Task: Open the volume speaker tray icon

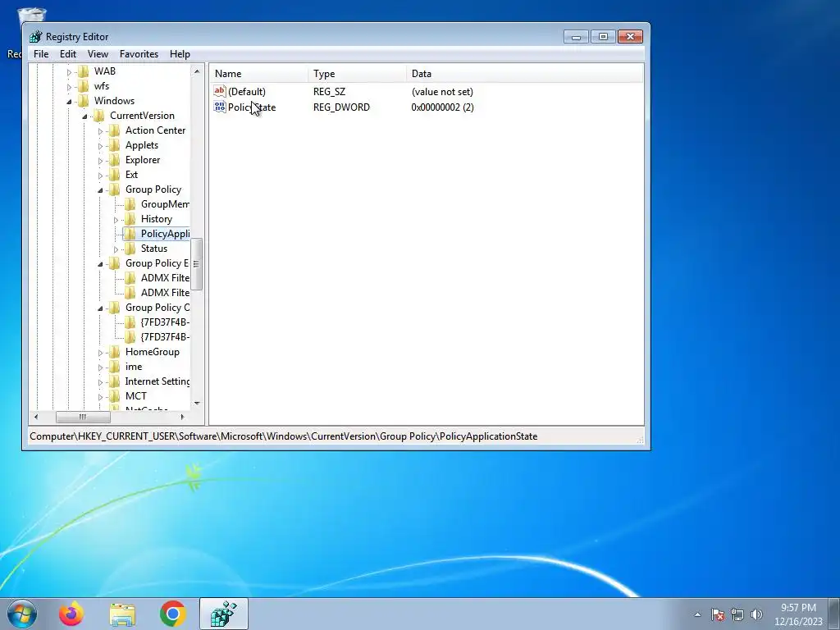Action: pyautogui.click(x=756, y=614)
